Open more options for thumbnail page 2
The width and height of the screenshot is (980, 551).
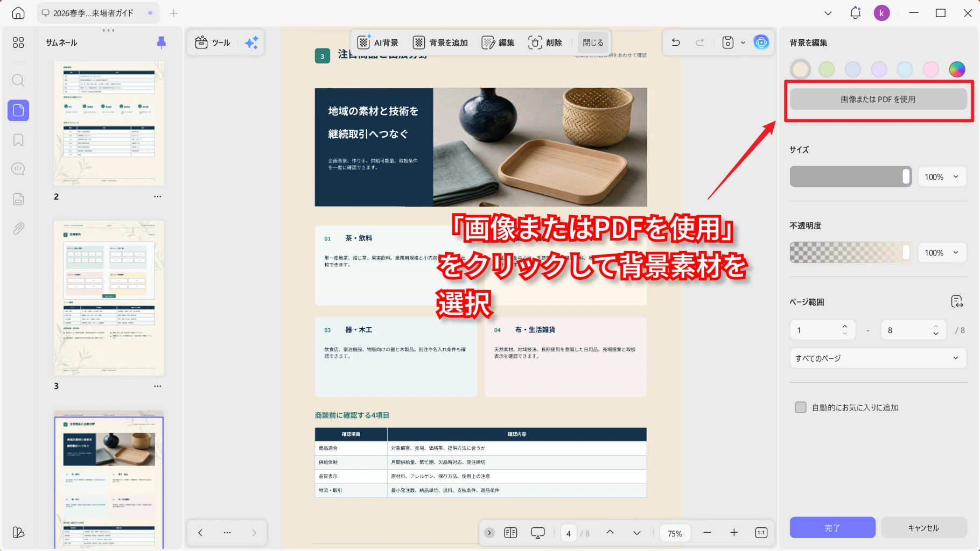pos(157,196)
